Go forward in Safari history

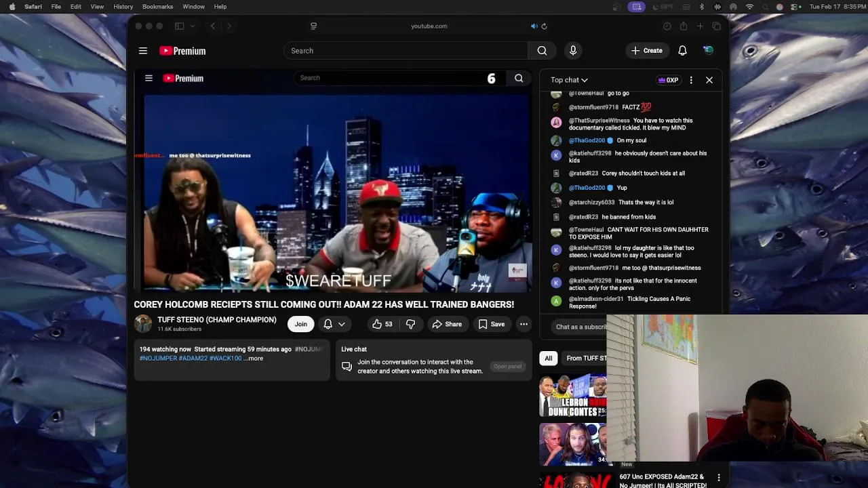point(229,26)
